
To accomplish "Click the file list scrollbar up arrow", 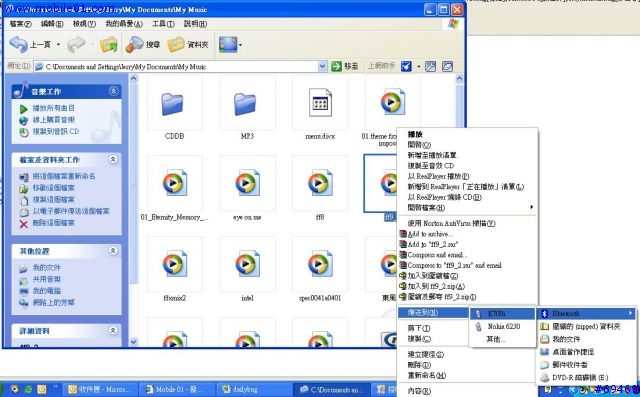I will [x=459, y=78].
